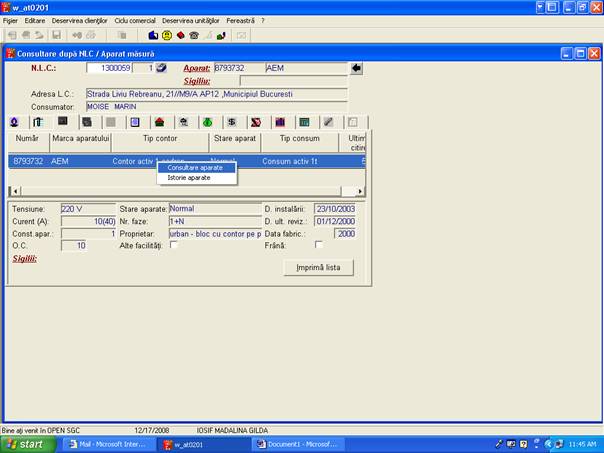Open the purple books tab icon
The width and height of the screenshot is (604, 453).
(x=280, y=122)
